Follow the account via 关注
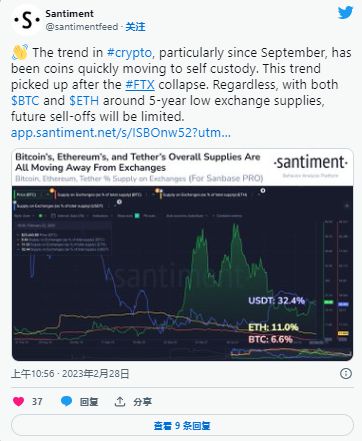Image resolution: width=362 pixels, height=441 pixels. 135,27
